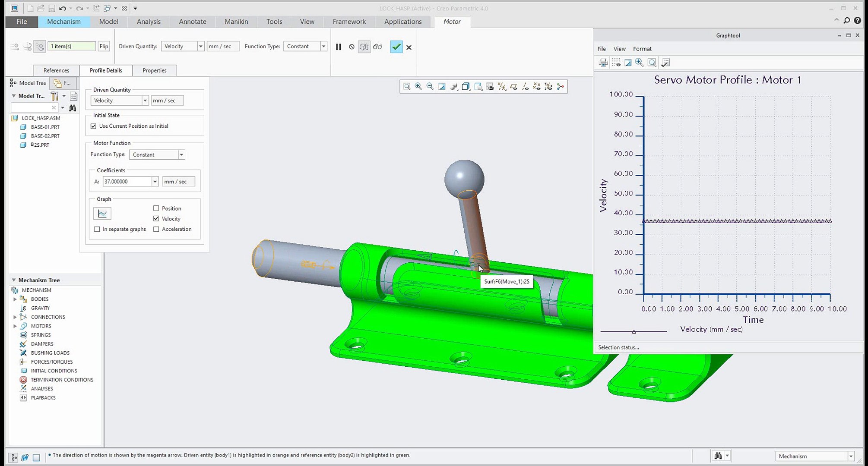868x466 pixels.
Task: Click the refit icon in graphics toolbar
Action: (407, 87)
